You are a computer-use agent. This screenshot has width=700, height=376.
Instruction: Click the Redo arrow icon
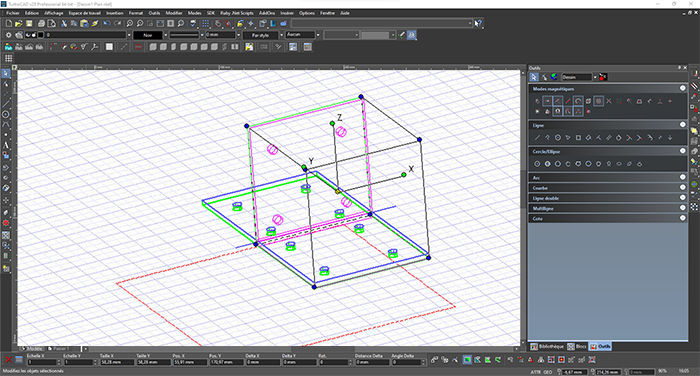117,23
